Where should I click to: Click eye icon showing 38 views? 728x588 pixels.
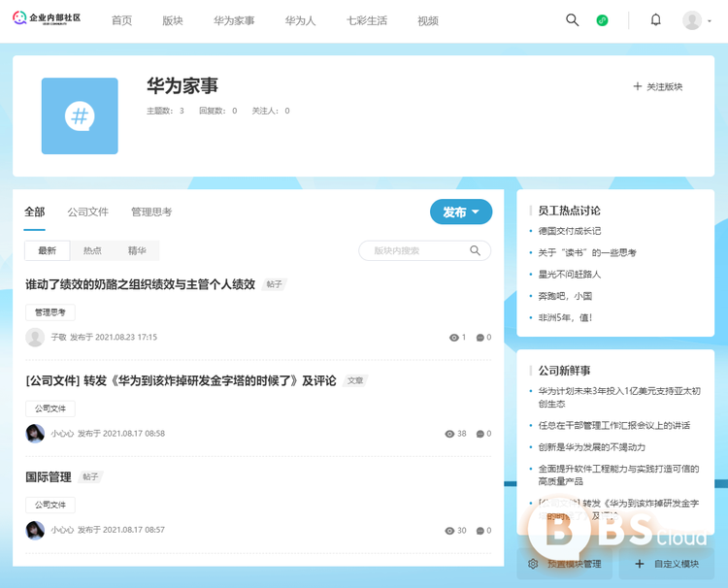[449, 434]
